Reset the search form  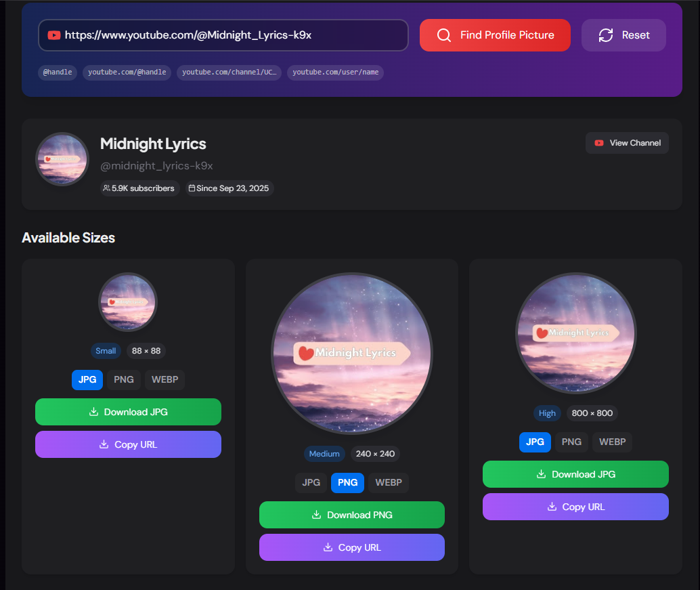coord(624,35)
